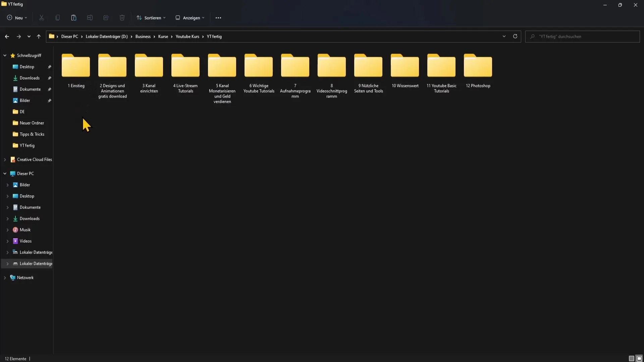Unpin Desktop via its pin icon
The width and height of the screenshot is (644, 362).
(49, 67)
